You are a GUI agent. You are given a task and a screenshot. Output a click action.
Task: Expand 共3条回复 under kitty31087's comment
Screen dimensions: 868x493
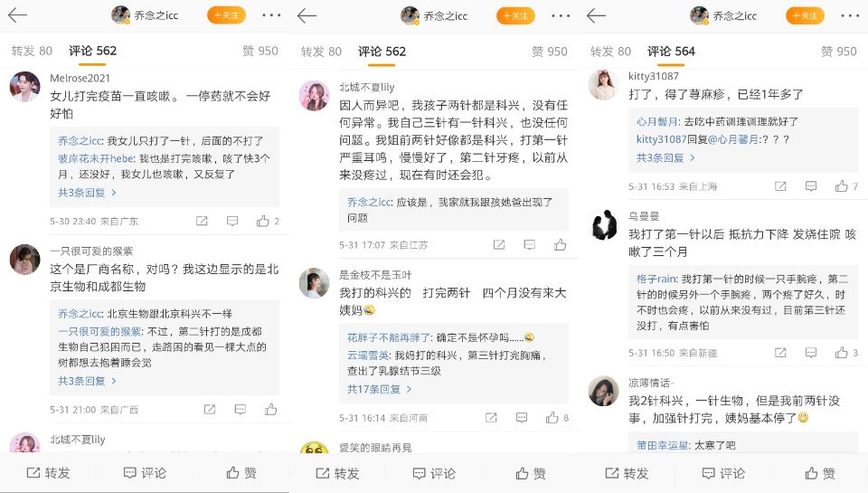665,157
